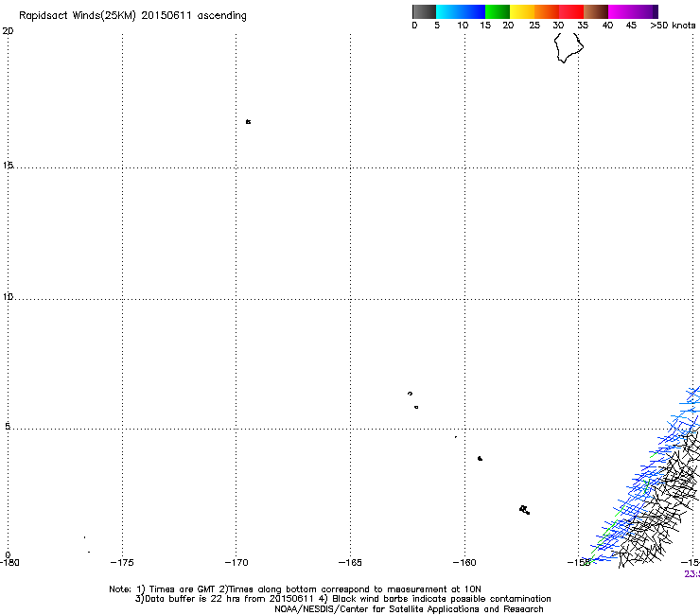Click the yellow 20–25 knots color segment
Screen dimensions: 700x615
[522, 11]
